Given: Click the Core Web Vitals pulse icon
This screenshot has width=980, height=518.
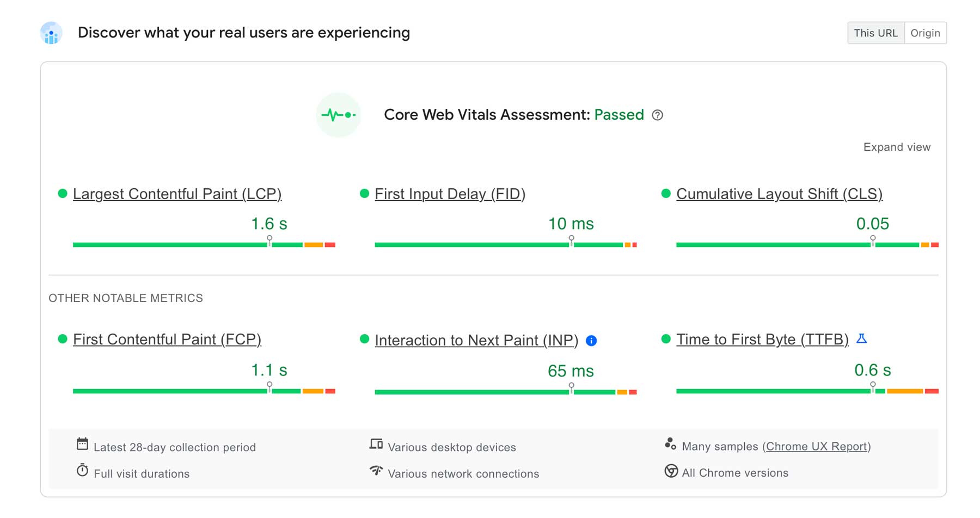Looking at the screenshot, I should [338, 115].
